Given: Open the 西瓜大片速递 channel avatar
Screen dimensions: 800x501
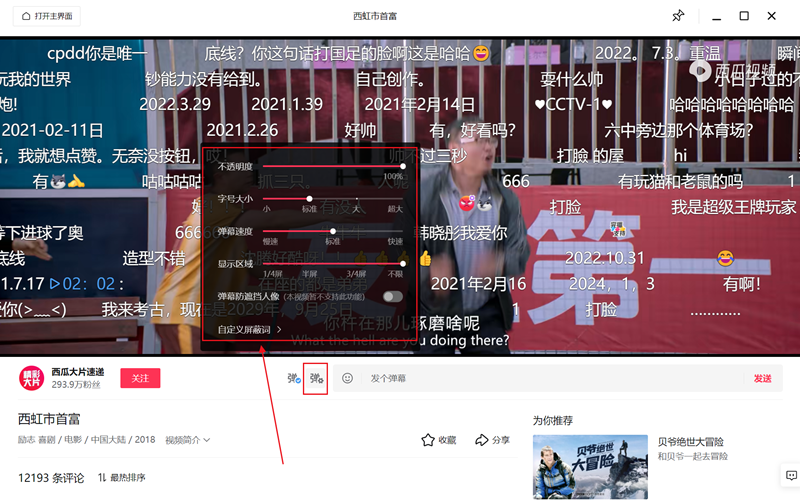Looking at the screenshot, I should click(32, 378).
